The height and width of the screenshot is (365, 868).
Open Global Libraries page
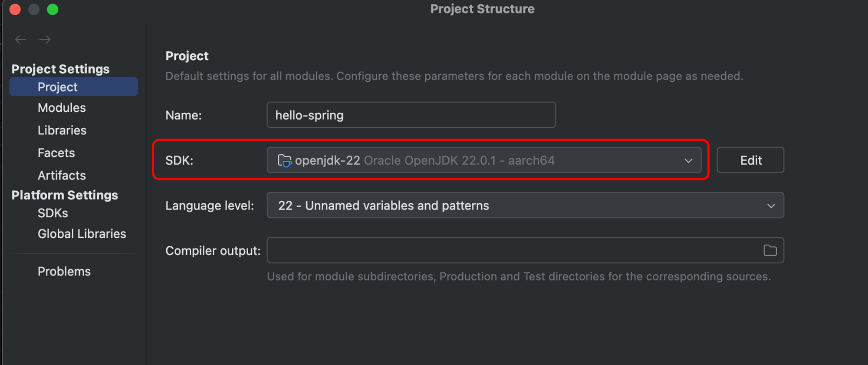tap(82, 234)
